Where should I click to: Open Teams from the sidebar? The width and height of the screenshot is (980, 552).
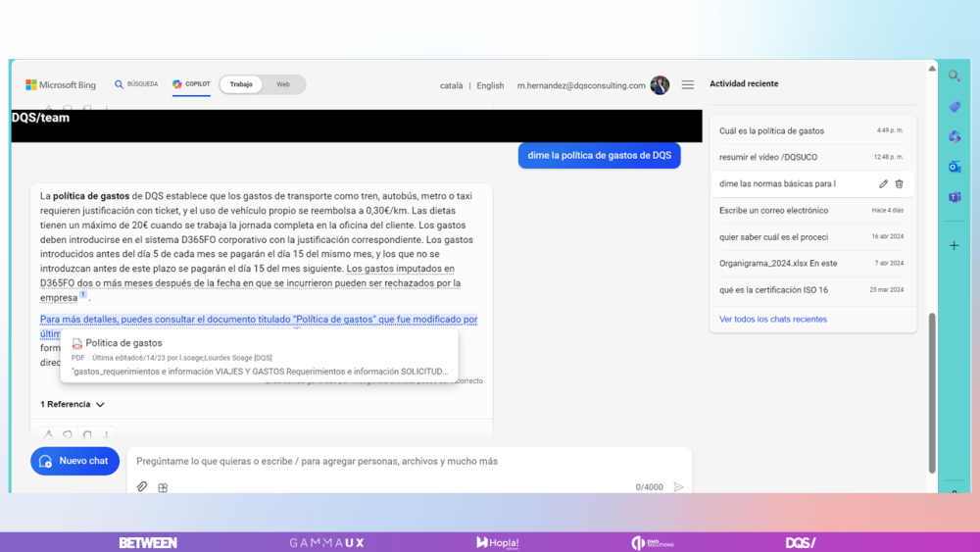[955, 197]
